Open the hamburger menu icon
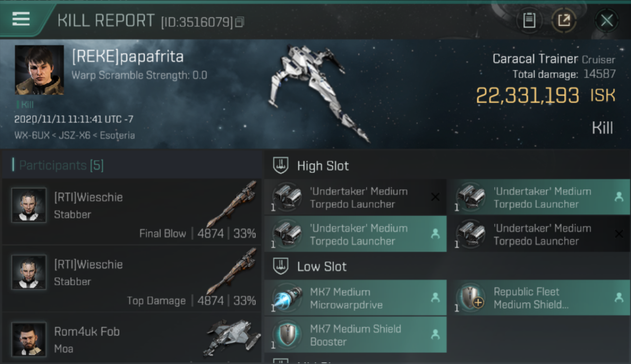This screenshot has height=364, width=631. [x=21, y=19]
